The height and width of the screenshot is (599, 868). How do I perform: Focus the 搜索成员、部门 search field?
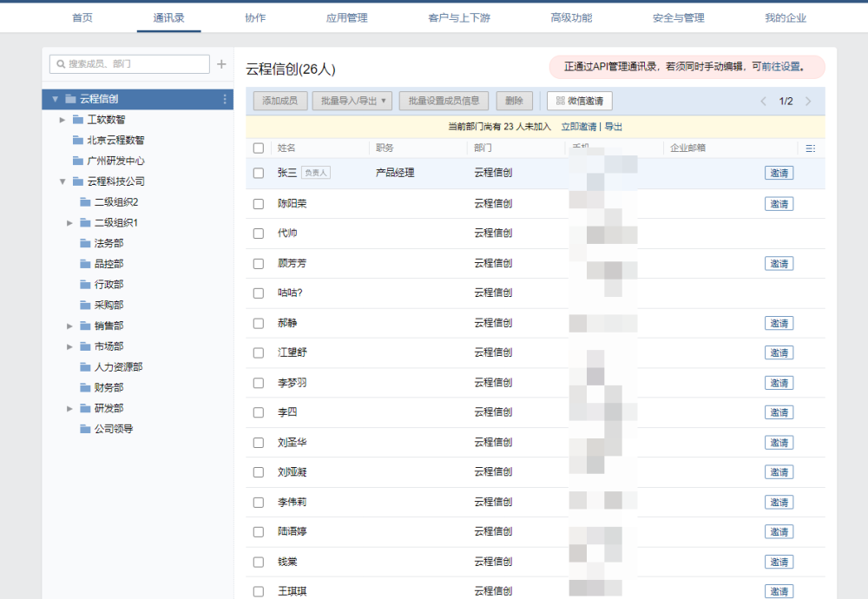point(129,64)
